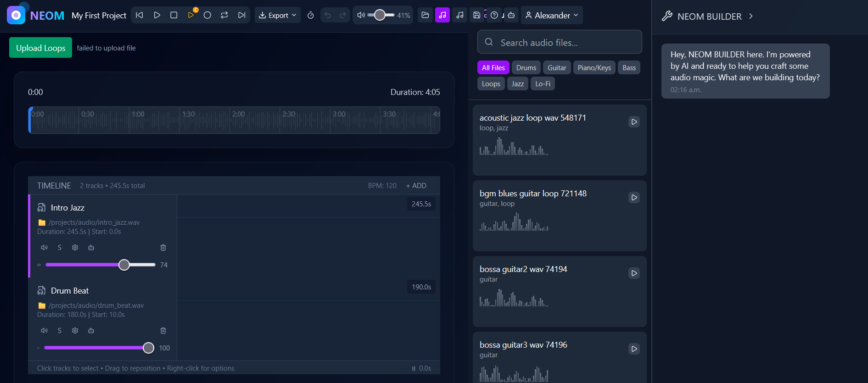This screenshot has height=383, width=868.
Task: Click the robot icon on Drum Beat track
Action: (91, 331)
